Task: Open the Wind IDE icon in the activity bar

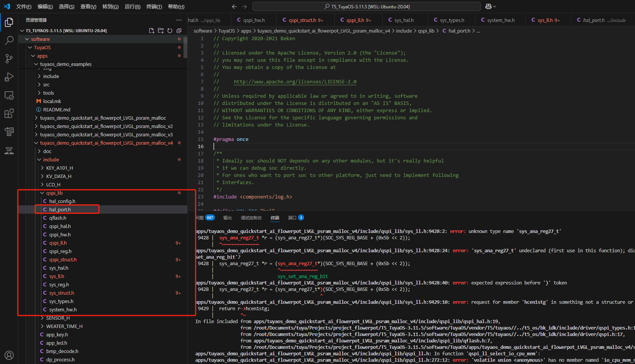Action: [x=9, y=150]
